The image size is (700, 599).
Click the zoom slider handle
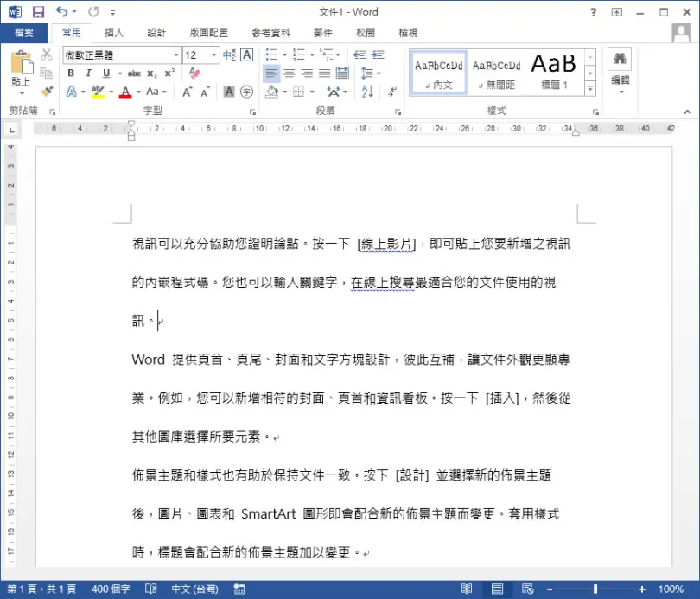(x=595, y=589)
